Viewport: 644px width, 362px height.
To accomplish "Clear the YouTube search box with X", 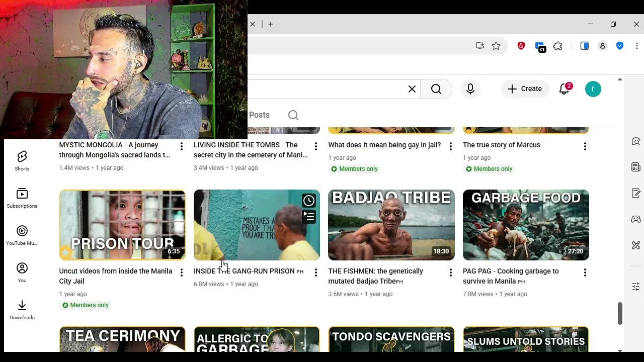I will (412, 89).
